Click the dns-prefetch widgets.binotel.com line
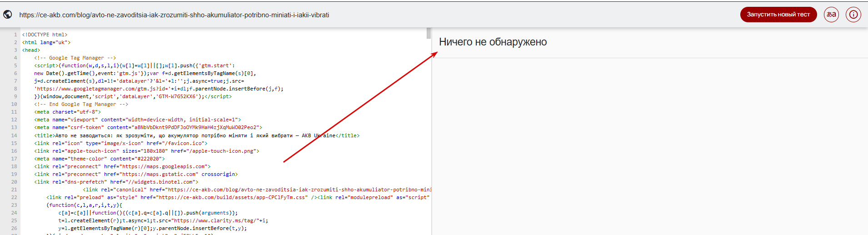This screenshot has width=868, height=235. pos(116,182)
